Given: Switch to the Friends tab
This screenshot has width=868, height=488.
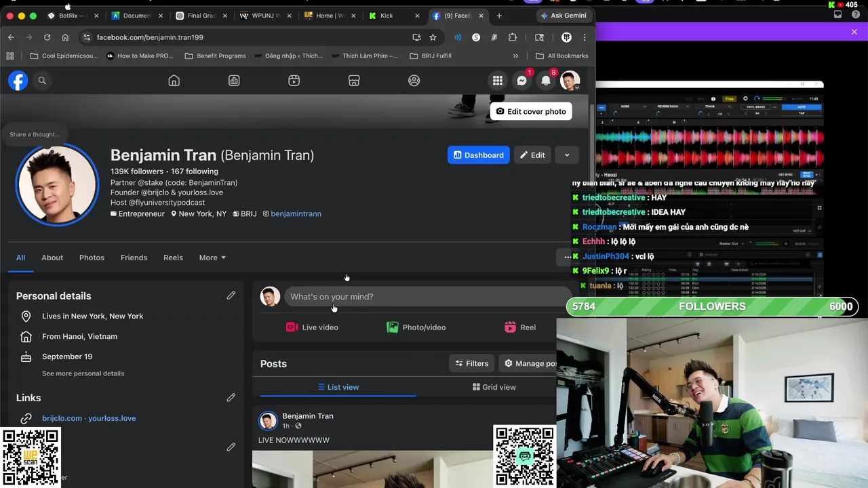Looking at the screenshot, I should click(x=134, y=258).
